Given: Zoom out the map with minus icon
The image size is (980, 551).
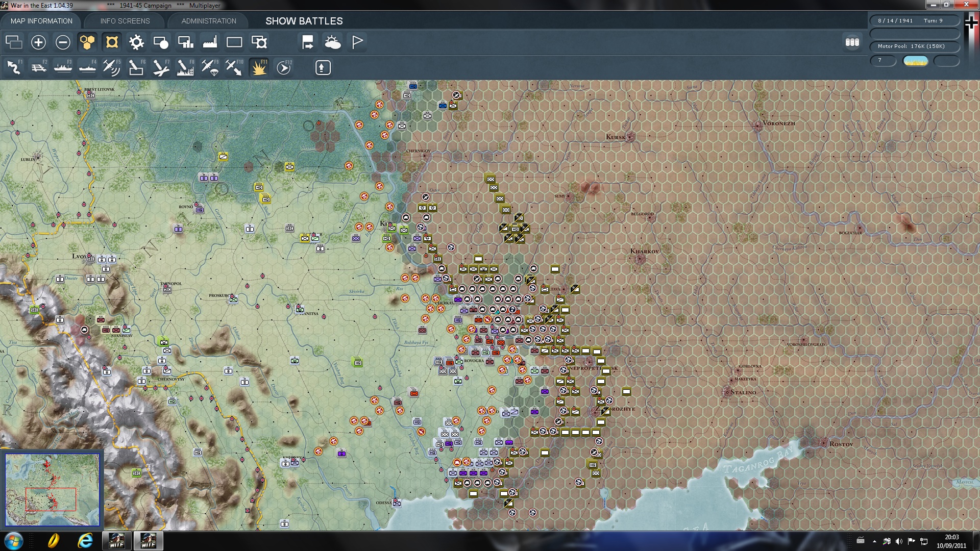Looking at the screenshot, I should click(63, 42).
